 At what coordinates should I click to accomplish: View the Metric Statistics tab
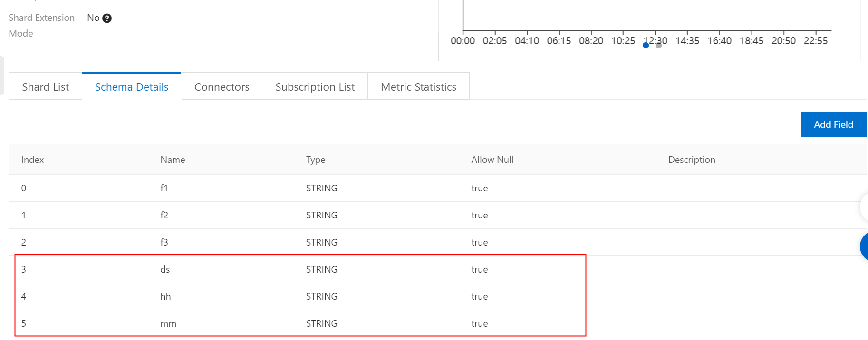[x=418, y=87]
